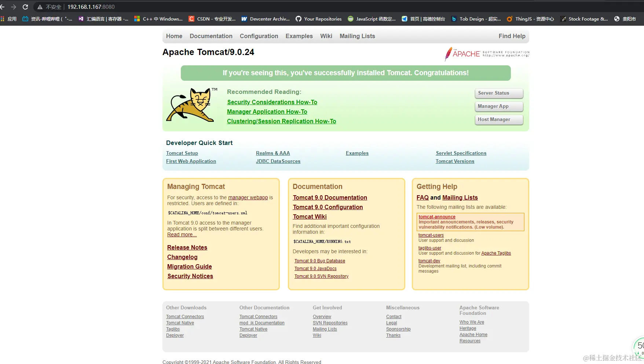The height and width of the screenshot is (364, 644).
Task: Open the Tob Design bookmark
Action: point(476,19)
